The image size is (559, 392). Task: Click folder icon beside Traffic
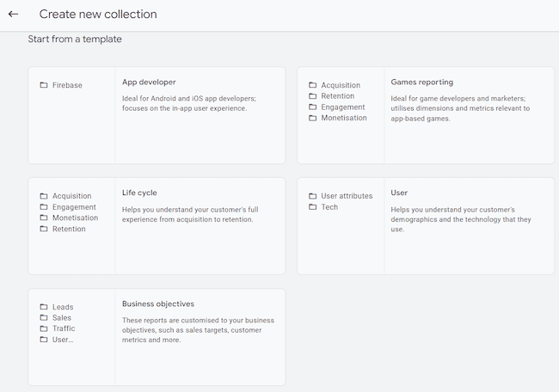pos(44,328)
